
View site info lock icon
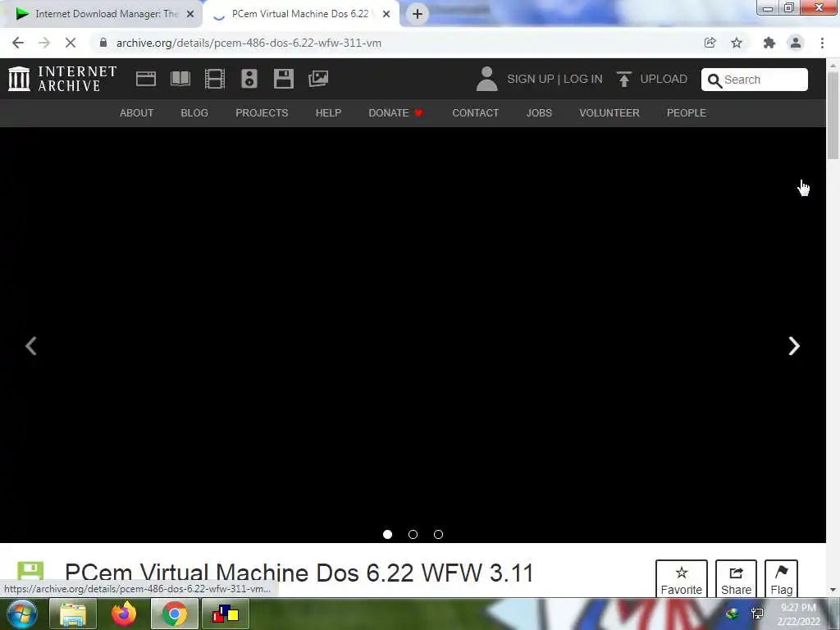point(103,43)
